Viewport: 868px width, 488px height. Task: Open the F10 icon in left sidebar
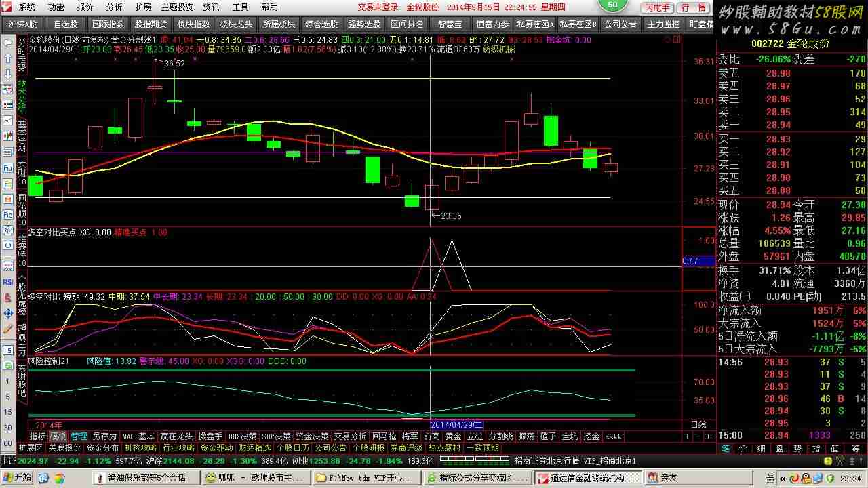[7, 167]
